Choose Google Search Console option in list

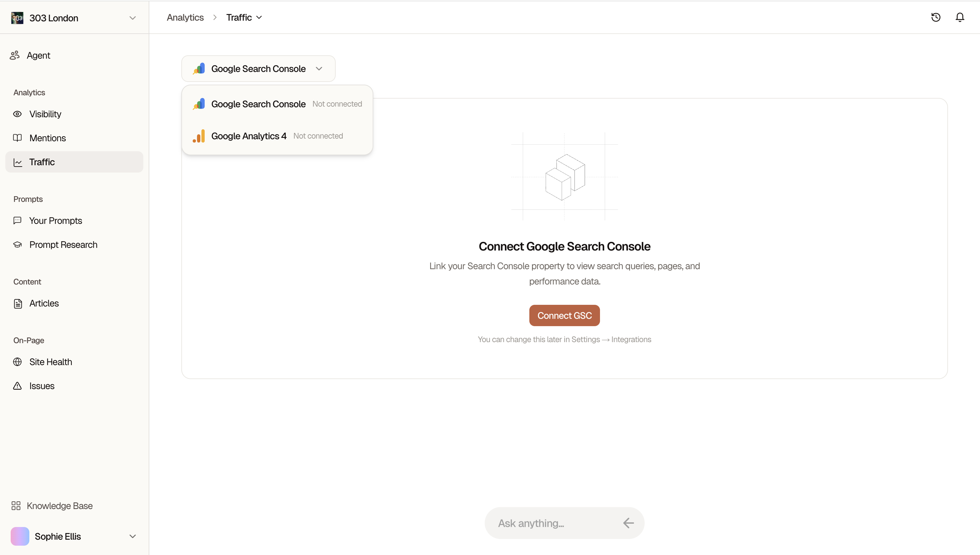[258, 104]
